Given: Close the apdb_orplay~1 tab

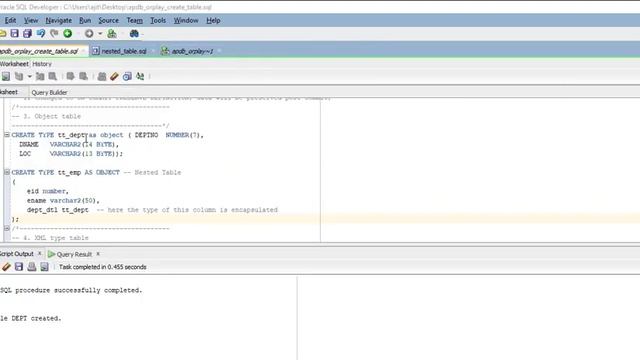Looking at the screenshot, I should [x=220, y=51].
